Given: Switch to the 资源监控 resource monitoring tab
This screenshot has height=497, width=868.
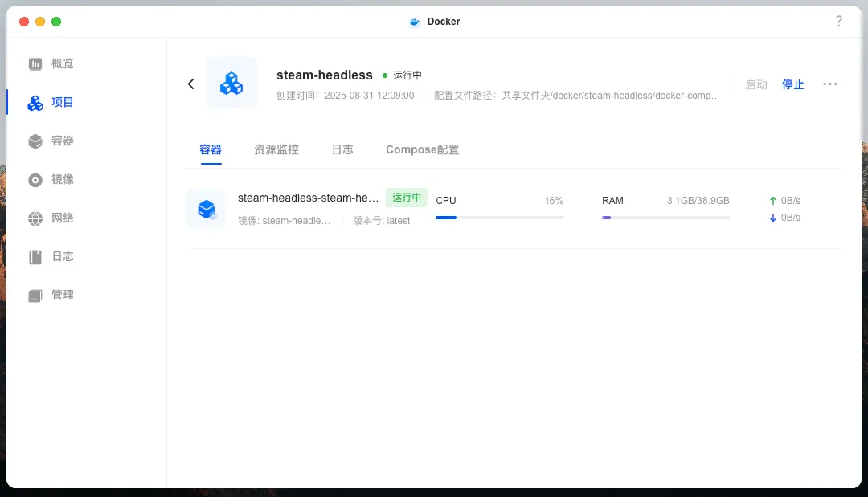Looking at the screenshot, I should click(x=276, y=149).
